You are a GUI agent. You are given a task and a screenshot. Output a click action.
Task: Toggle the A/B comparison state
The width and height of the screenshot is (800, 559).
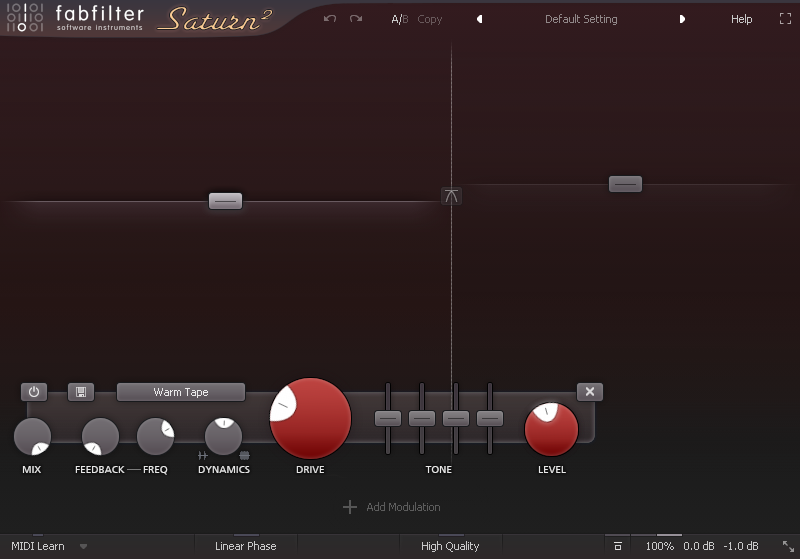coord(399,19)
